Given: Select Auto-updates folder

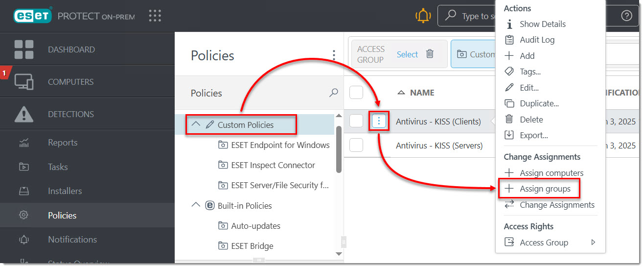Looking at the screenshot, I should [255, 226].
